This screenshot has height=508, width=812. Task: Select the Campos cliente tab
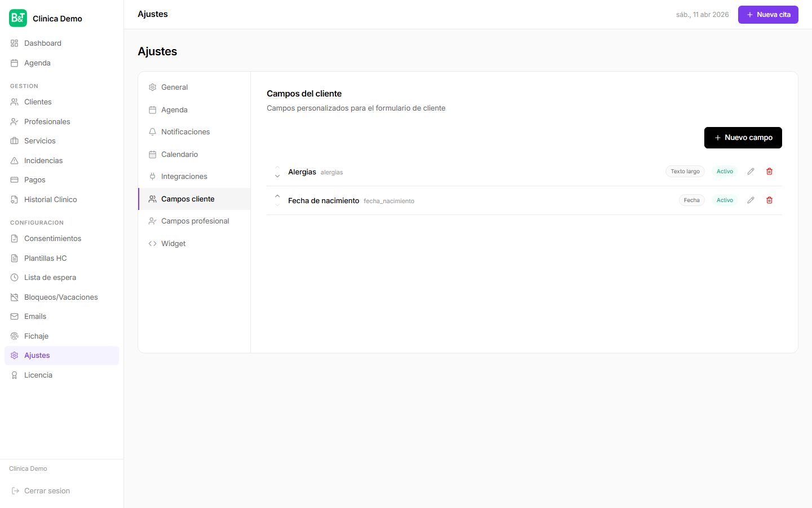click(x=195, y=199)
